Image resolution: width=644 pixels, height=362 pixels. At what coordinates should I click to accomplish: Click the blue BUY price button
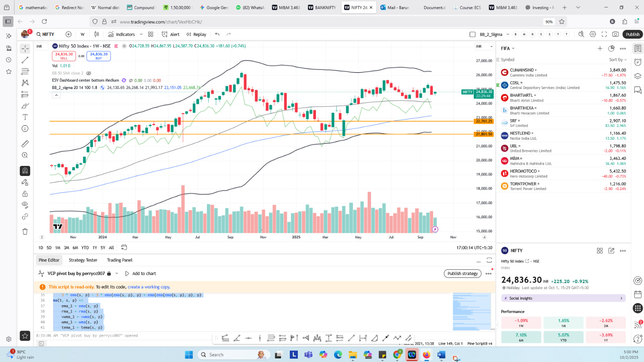point(99,56)
